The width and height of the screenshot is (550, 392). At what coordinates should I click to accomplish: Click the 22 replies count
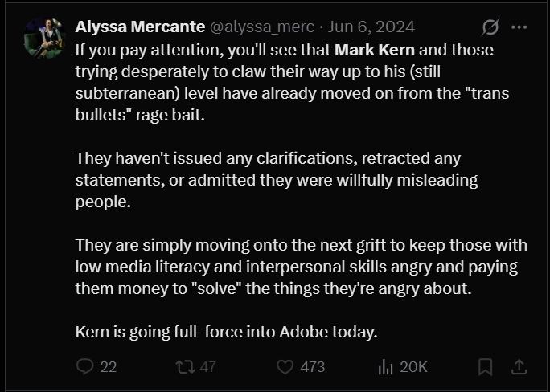[x=109, y=367]
